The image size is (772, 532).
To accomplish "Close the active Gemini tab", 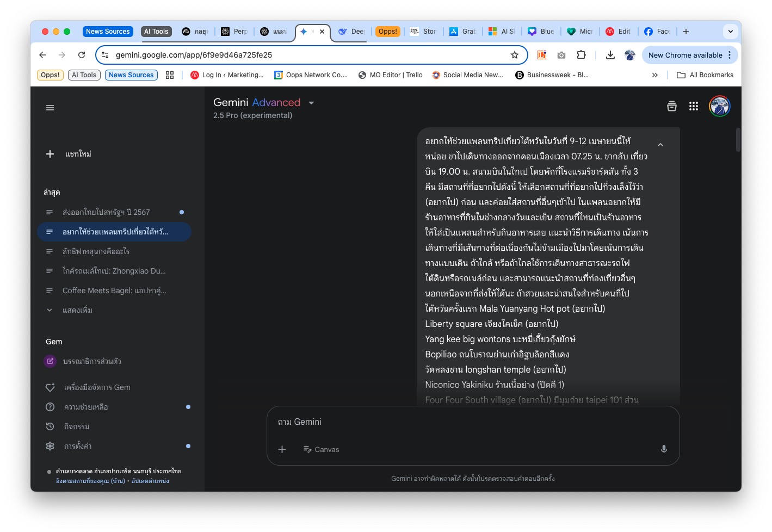I will pos(322,32).
